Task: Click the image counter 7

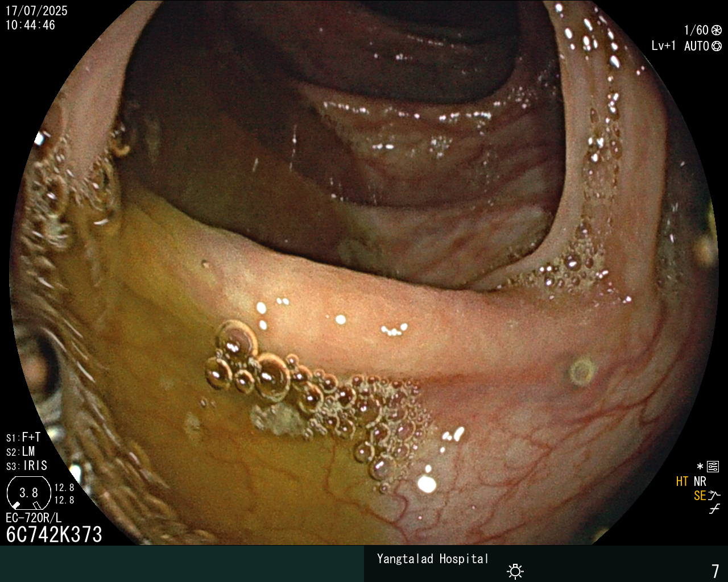Action: coord(715,571)
